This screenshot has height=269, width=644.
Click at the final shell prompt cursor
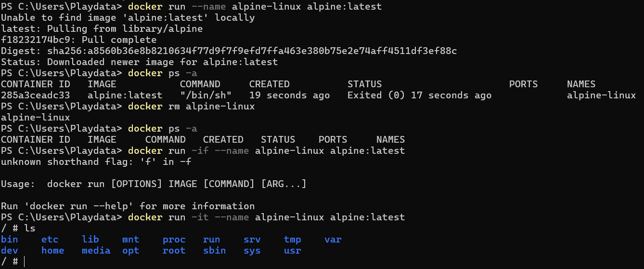coord(24,262)
